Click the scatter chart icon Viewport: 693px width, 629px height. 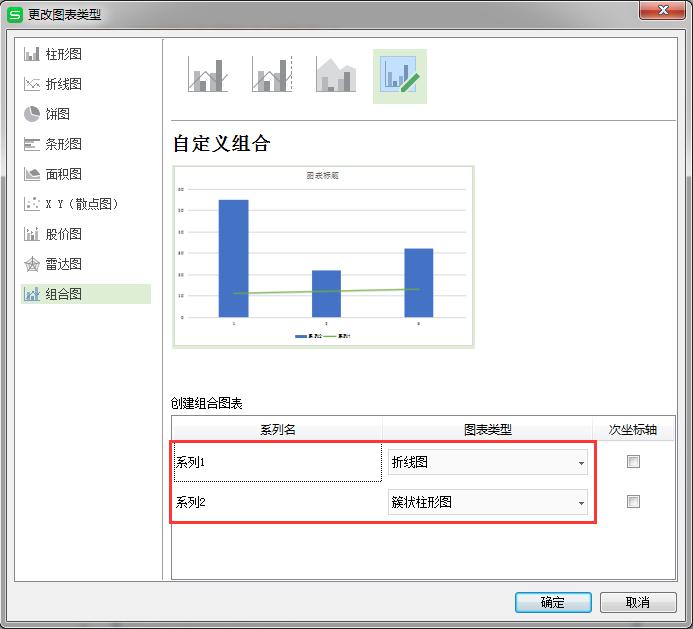[31, 204]
